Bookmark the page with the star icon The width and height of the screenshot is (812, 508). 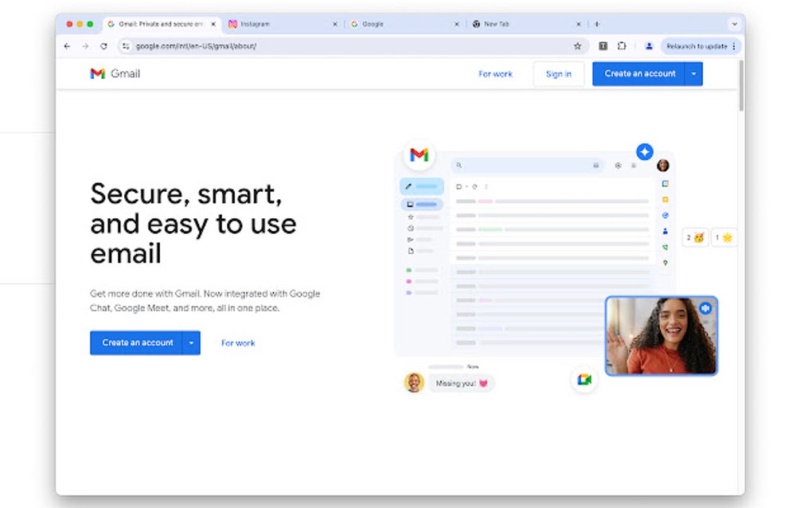pos(578,45)
